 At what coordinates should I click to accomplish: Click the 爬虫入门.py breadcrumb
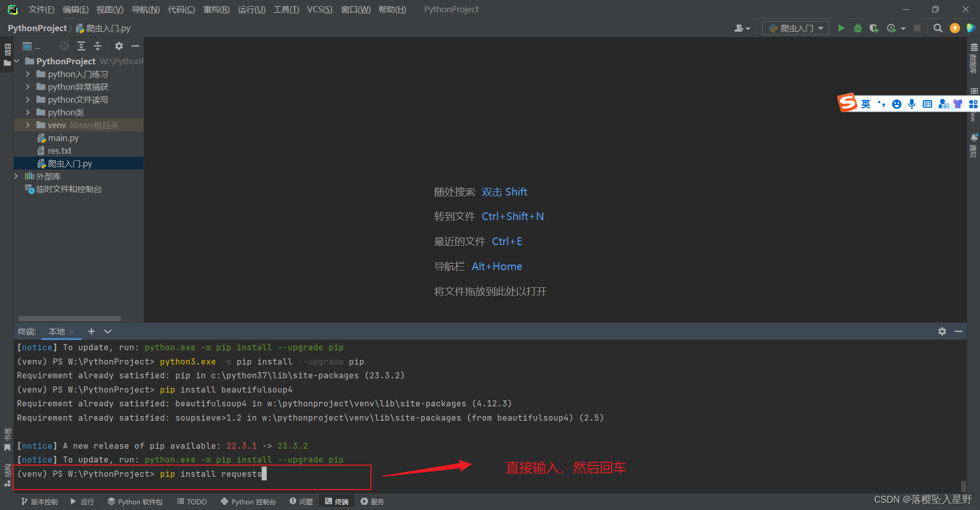pos(103,28)
